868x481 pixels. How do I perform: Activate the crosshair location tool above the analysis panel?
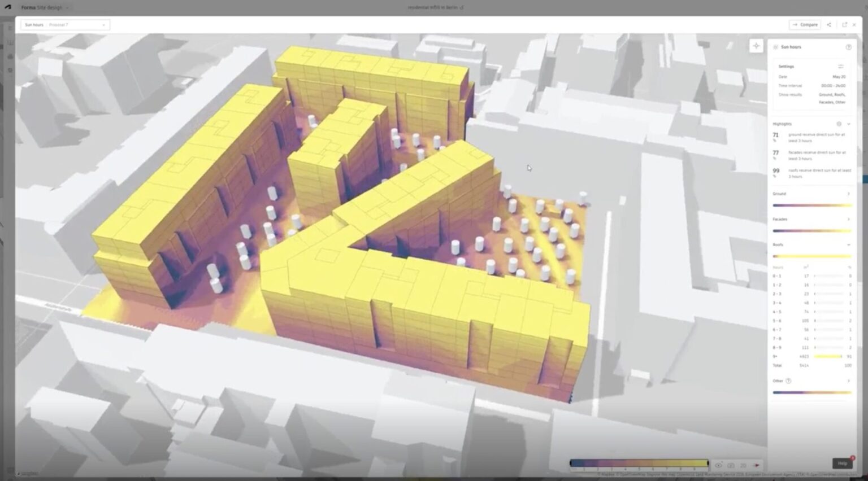(x=756, y=46)
